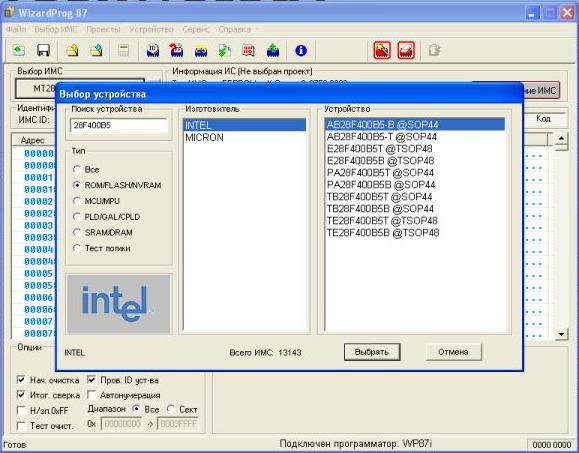
Task: Minimize the WizardProg window
Action: [532, 13]
